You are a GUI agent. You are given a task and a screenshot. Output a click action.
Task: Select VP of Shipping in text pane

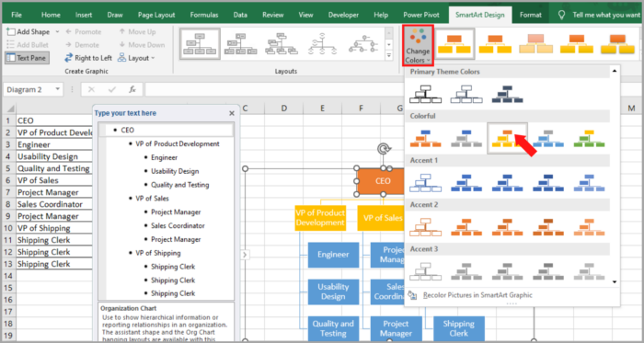pos(158,253)
